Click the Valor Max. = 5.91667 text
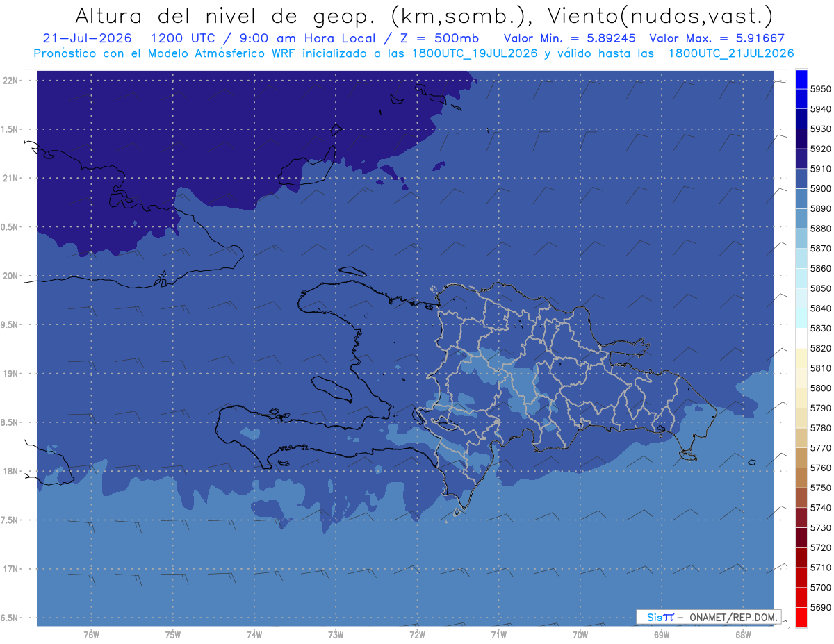Viewport: 834px width, 644px height. pos(717,38)
